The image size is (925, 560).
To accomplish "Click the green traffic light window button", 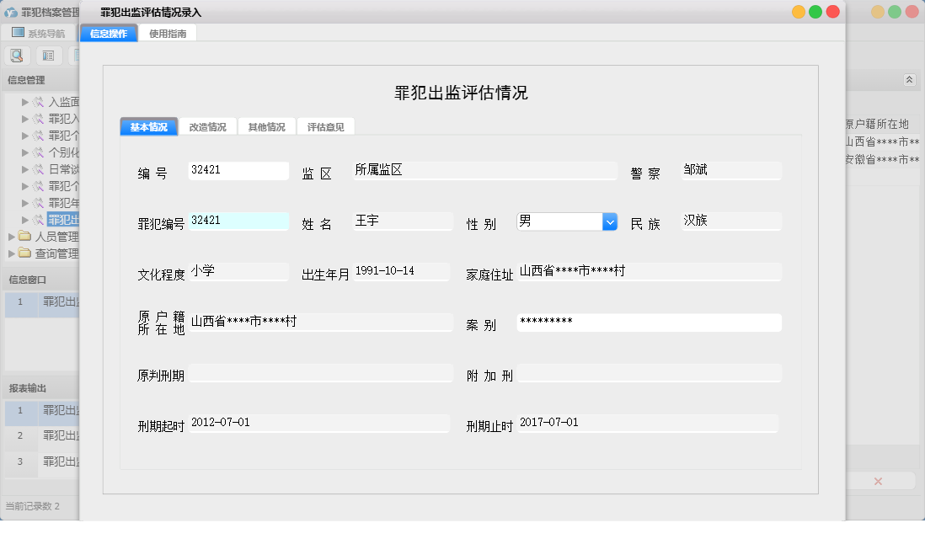I will tap(814, 13).
